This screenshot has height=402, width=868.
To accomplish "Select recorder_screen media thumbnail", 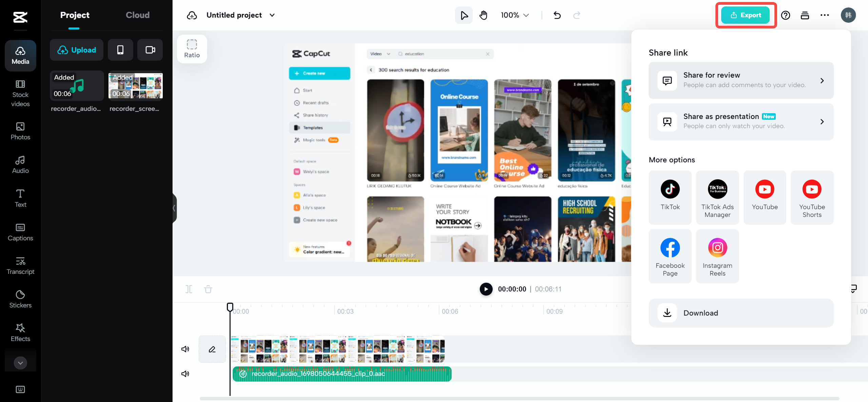I will (x=136, y=86).
